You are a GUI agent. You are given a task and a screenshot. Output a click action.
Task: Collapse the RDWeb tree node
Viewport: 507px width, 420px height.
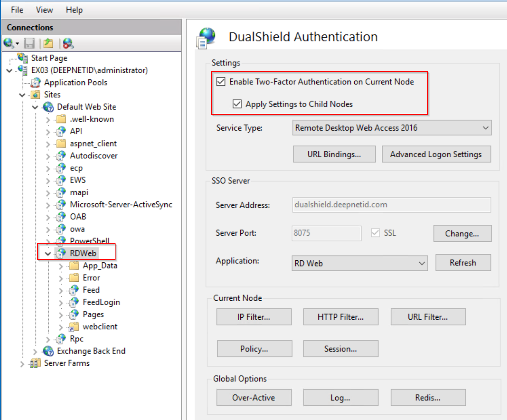click(x=48, y=253)
